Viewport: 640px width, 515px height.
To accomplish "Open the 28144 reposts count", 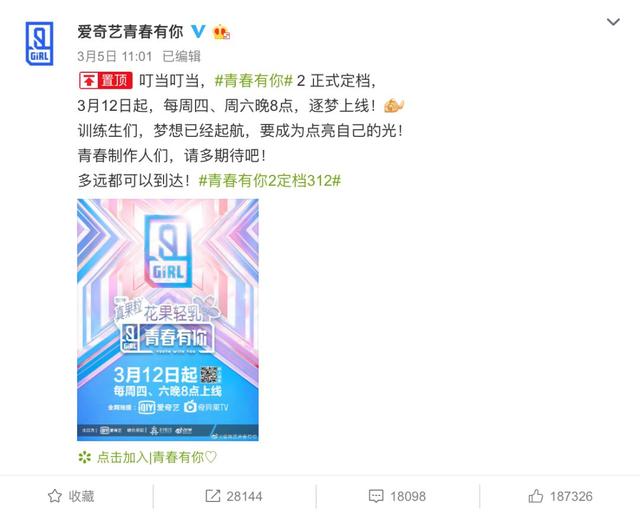I will point(244,497).
